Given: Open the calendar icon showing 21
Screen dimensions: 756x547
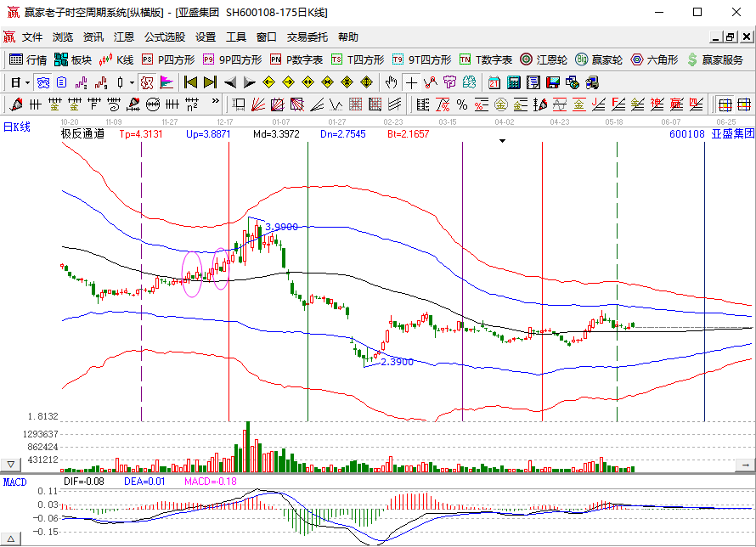Looking at the screenshot, I should tap(494, 83).
